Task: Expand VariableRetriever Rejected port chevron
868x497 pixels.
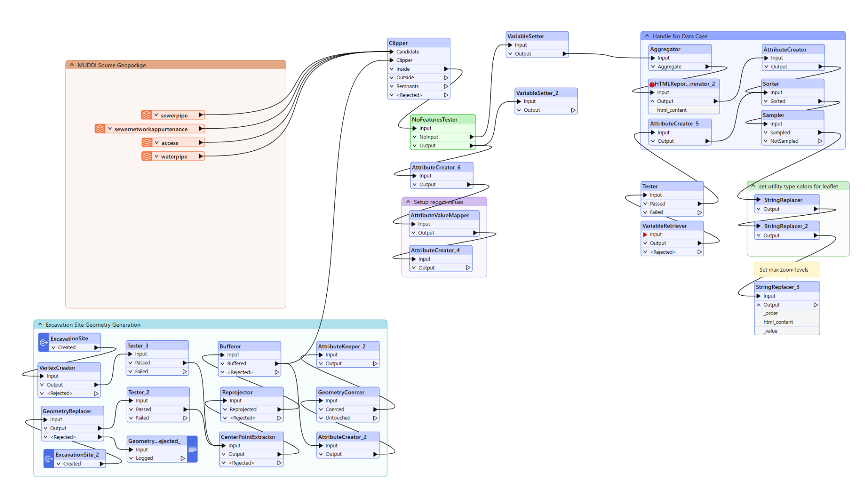Action: (645, 252)
